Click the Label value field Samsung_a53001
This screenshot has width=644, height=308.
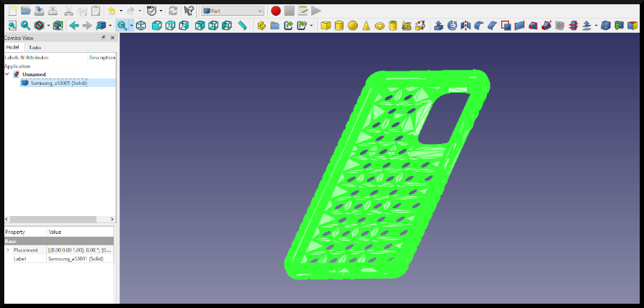point(79,259)
